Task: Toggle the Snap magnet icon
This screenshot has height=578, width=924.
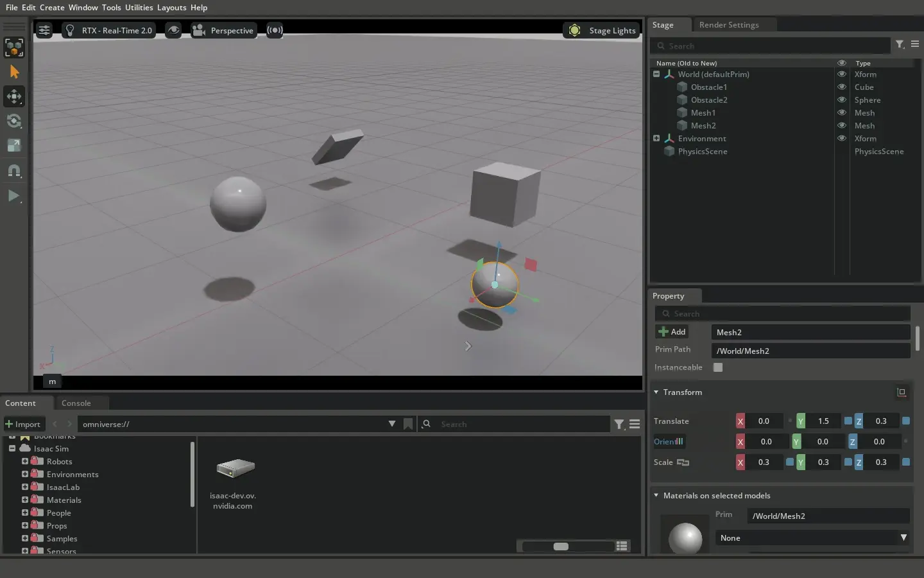Action: point(14,171)
